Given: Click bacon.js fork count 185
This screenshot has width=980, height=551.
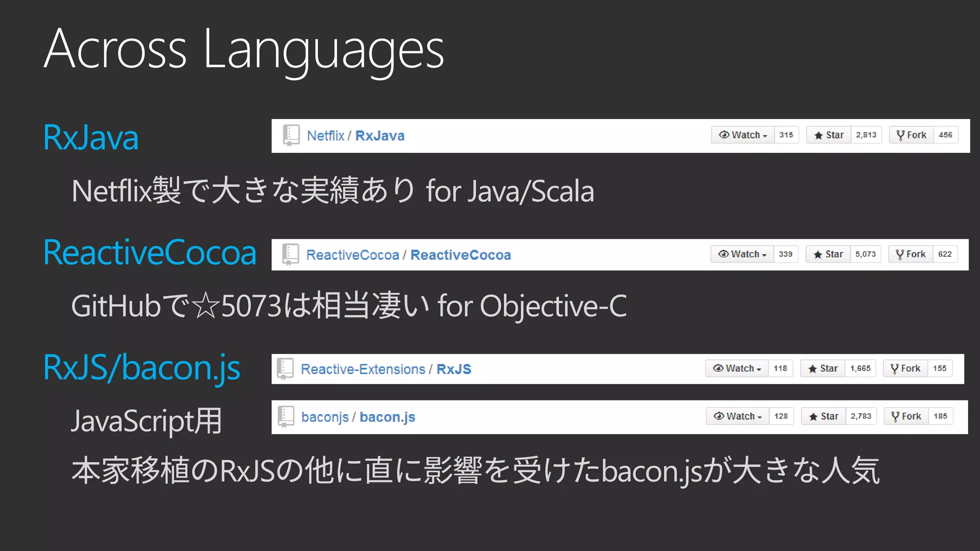Looking at the screenshot, I should coord(940,416).
